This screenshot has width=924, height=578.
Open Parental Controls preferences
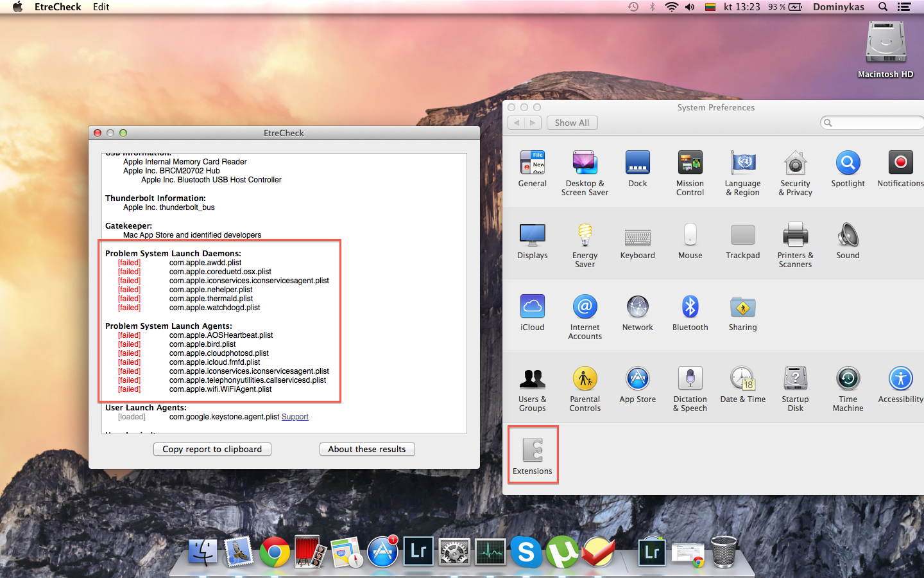pos(585,389)
